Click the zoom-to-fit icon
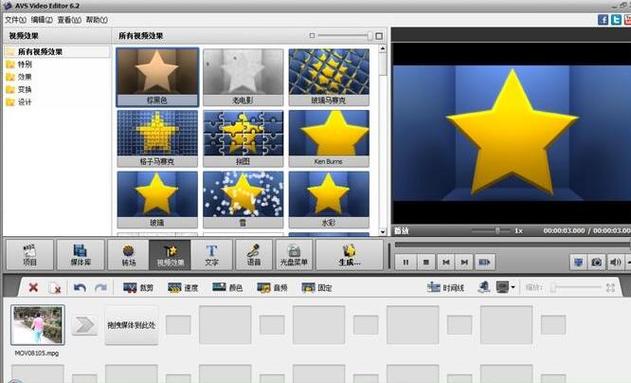Image resolution: width=631 pixels, height=383 pixels. tap(610, 287)
